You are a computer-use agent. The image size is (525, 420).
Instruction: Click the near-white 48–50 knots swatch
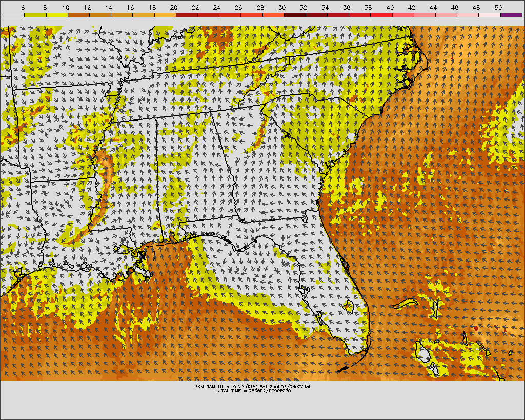(490, 15)
